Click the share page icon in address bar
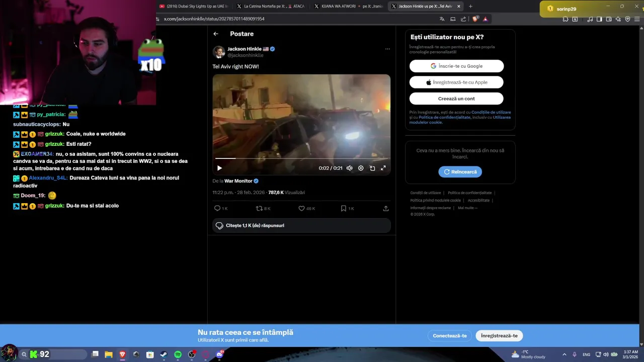Screen dimensions: 644x362 (463, 19)
